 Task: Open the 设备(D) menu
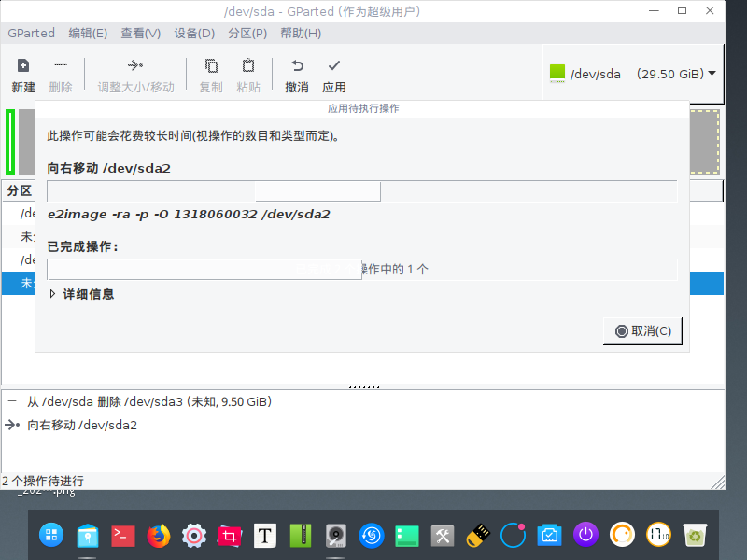tap(194, 34)
